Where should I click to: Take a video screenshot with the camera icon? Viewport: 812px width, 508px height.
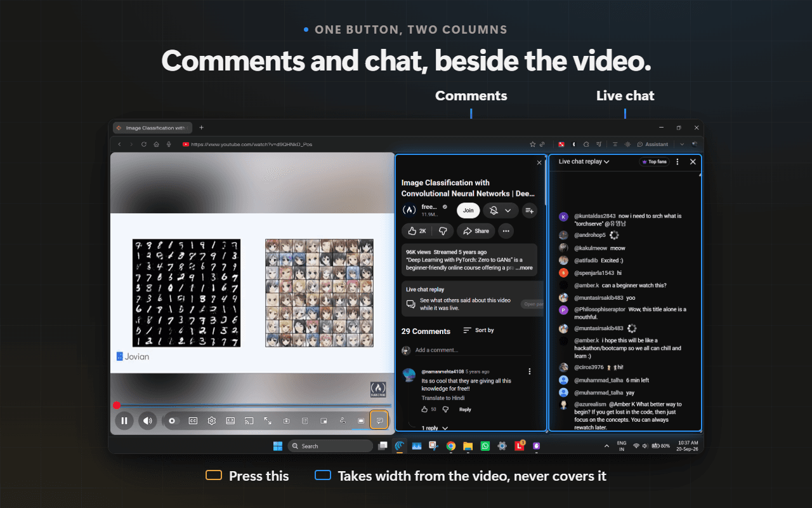pos(286,420)
